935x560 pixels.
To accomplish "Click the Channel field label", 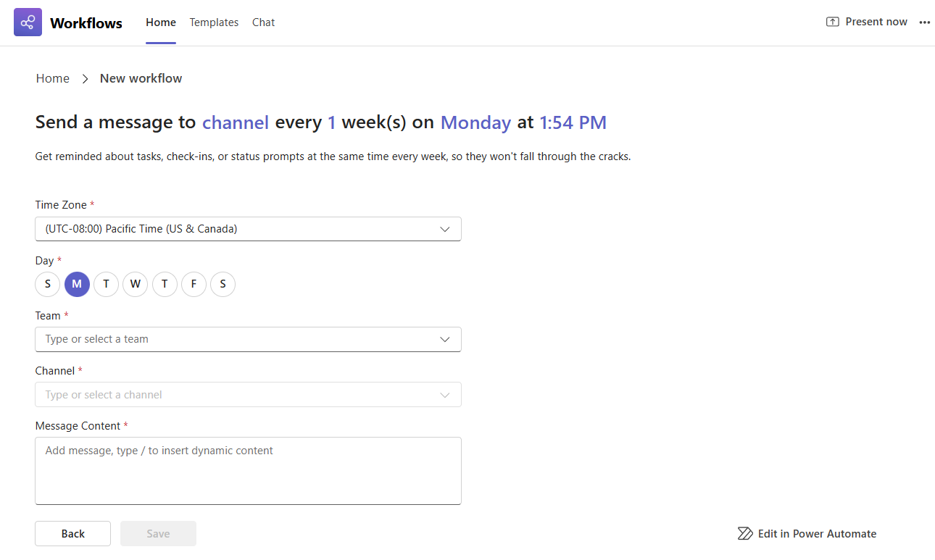I will [55, 371].
